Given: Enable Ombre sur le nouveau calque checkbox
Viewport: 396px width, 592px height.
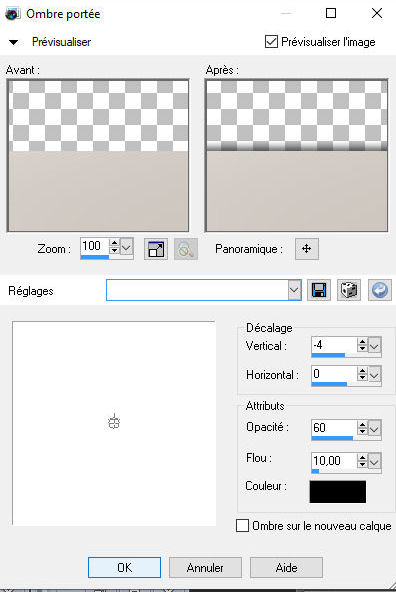Looking at the screenshot, I should click(242, 526).
